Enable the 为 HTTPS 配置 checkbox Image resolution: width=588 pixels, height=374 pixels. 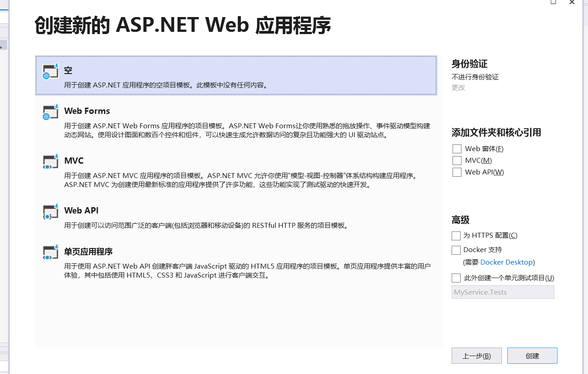[456, 235]
